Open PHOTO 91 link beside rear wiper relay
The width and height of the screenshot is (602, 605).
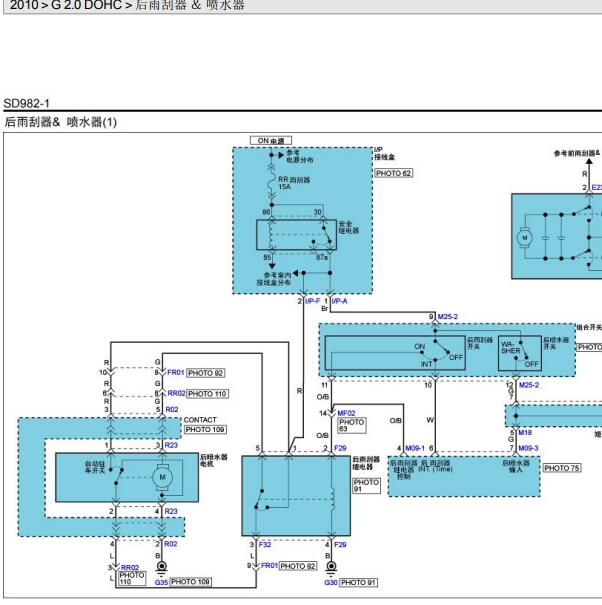pos(366,486)
